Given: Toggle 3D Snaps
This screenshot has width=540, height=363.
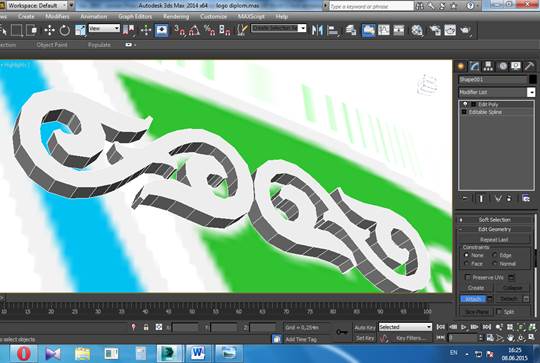Looking at the screenshot, I should [179, 30].
